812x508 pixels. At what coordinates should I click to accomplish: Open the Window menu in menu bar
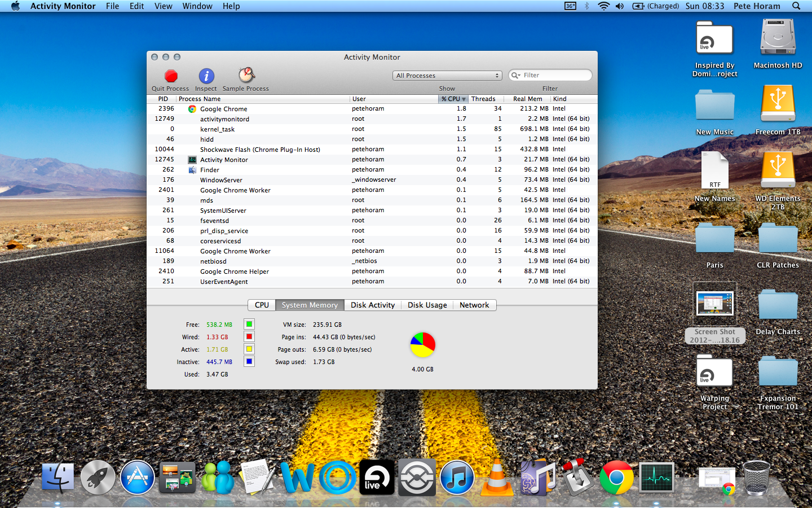197,6
